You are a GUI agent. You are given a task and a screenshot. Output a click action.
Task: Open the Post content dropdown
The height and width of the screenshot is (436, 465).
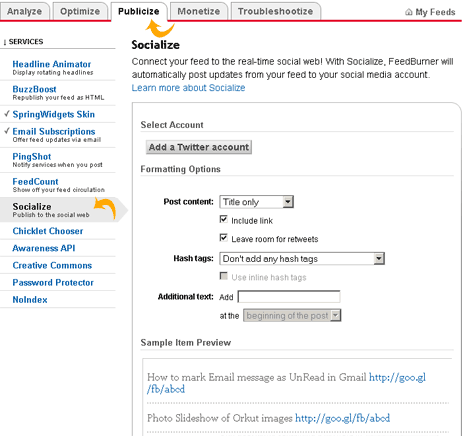(256, 202)
